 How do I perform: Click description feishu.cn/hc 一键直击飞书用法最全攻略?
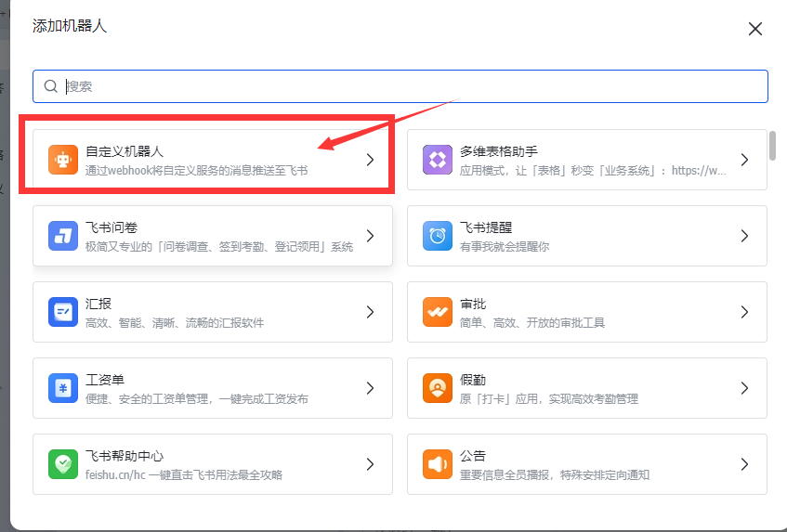pyautogui.click(x=184, y=475)
